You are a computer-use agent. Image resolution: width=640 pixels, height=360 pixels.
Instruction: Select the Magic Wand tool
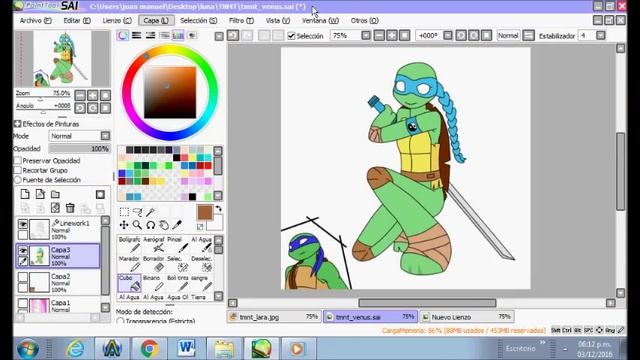coord(151,212)
